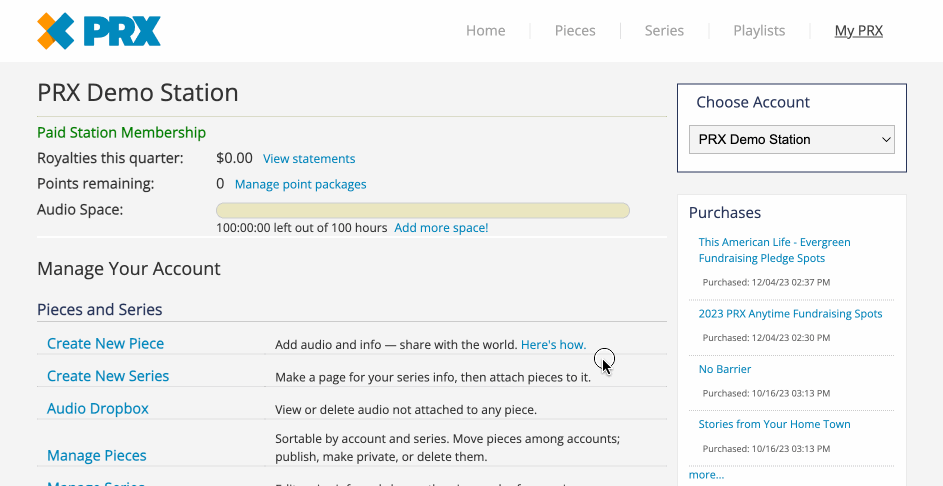Screen dimensions: 943x486
Task: Click the Purchases heading
Action: (x=725, y=213)
